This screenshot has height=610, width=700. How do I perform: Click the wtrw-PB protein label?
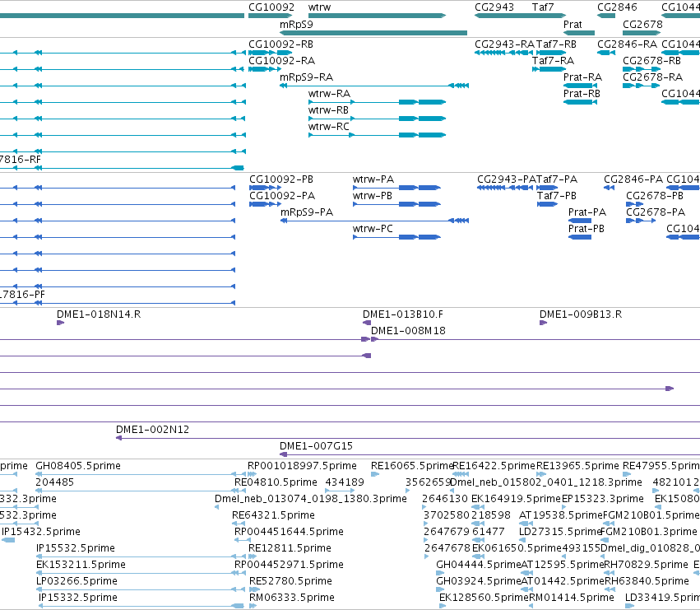pyautogui.click(x=373, y=196)
